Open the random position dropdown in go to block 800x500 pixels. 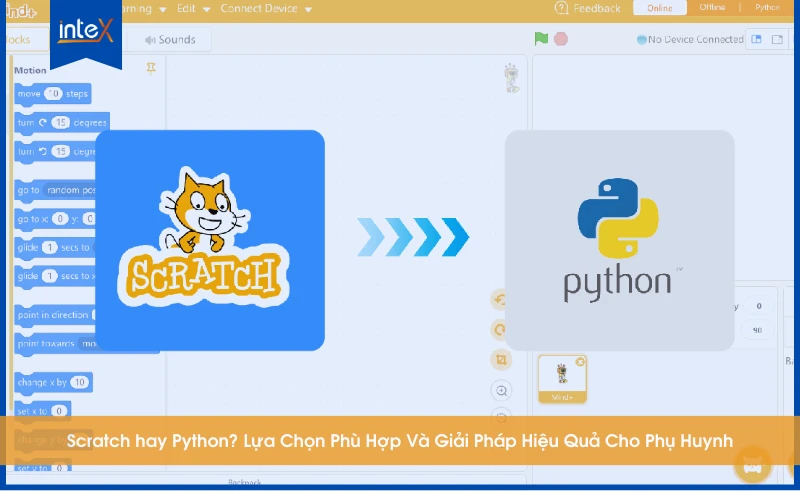pyautogui.click(x=70, y=190)
